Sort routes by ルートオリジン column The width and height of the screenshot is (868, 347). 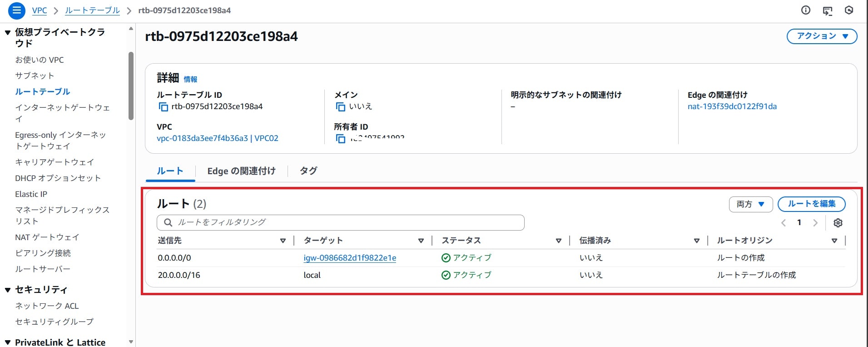834,241
